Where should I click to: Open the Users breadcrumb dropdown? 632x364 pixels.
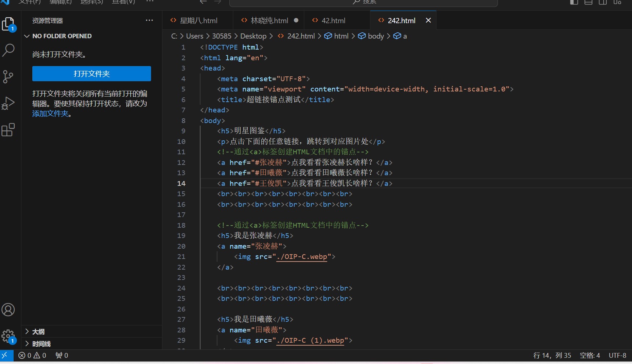[x=195, y=36]
